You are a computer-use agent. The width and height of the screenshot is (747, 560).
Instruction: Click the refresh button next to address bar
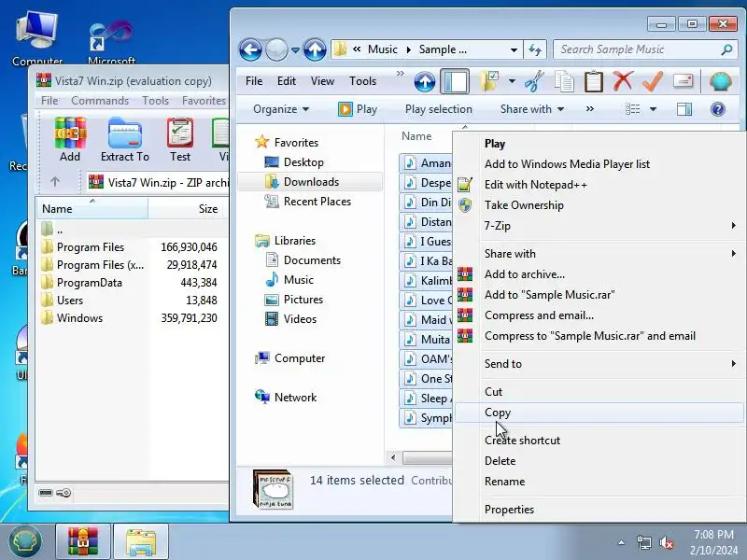pyautogui.click(x=535, y=49)
